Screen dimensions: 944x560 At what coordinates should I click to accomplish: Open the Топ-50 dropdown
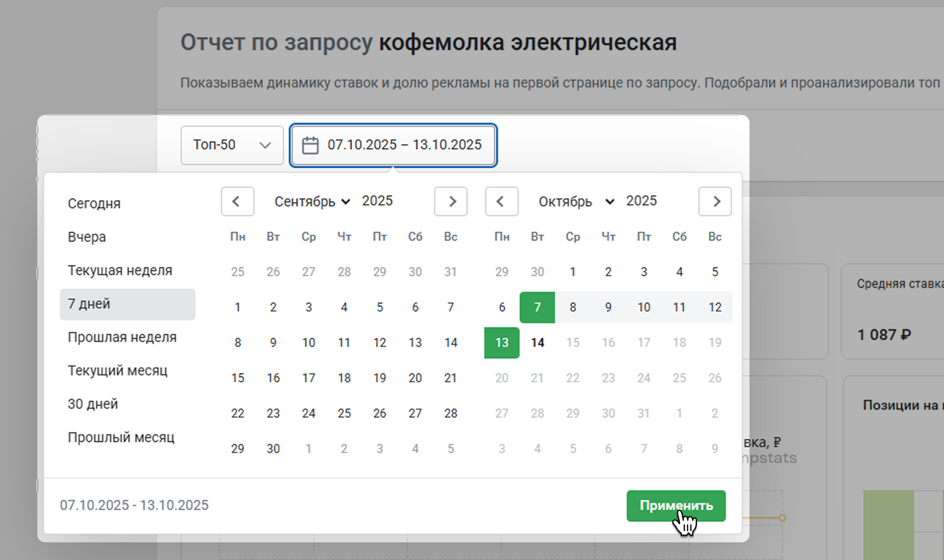click(232, 145)
